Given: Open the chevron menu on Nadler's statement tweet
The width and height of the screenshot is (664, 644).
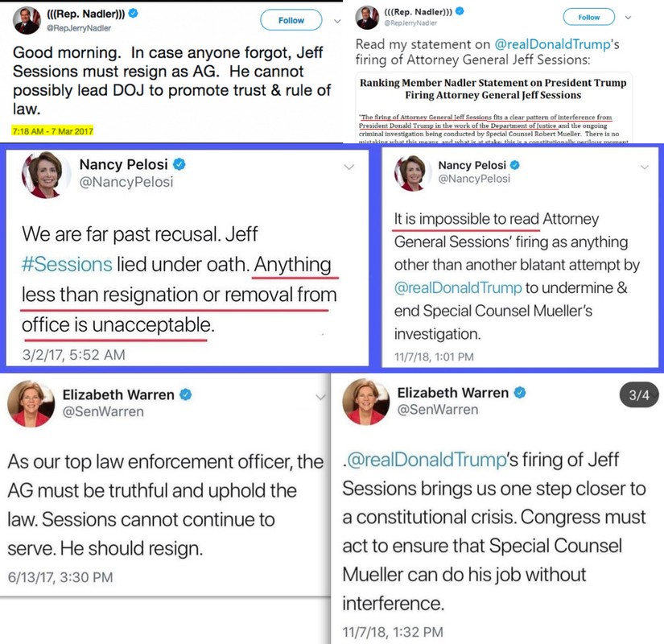Looking at the screenshot, I should pos(629,18).
